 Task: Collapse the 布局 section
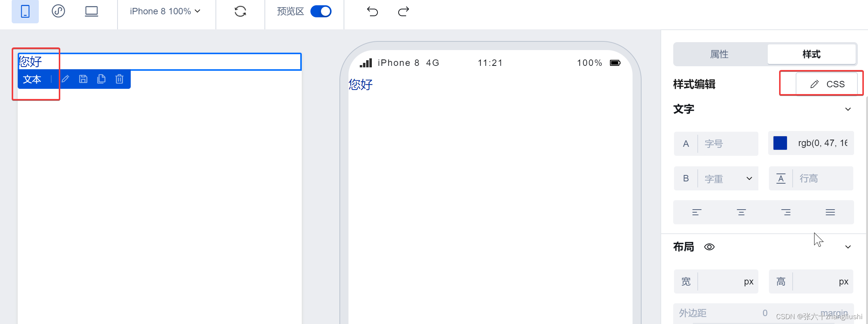848,247
